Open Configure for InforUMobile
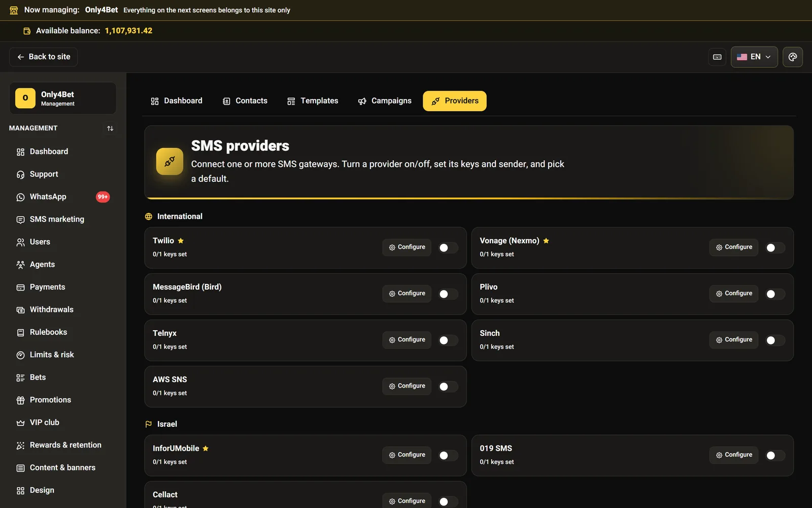 [407, 455]
